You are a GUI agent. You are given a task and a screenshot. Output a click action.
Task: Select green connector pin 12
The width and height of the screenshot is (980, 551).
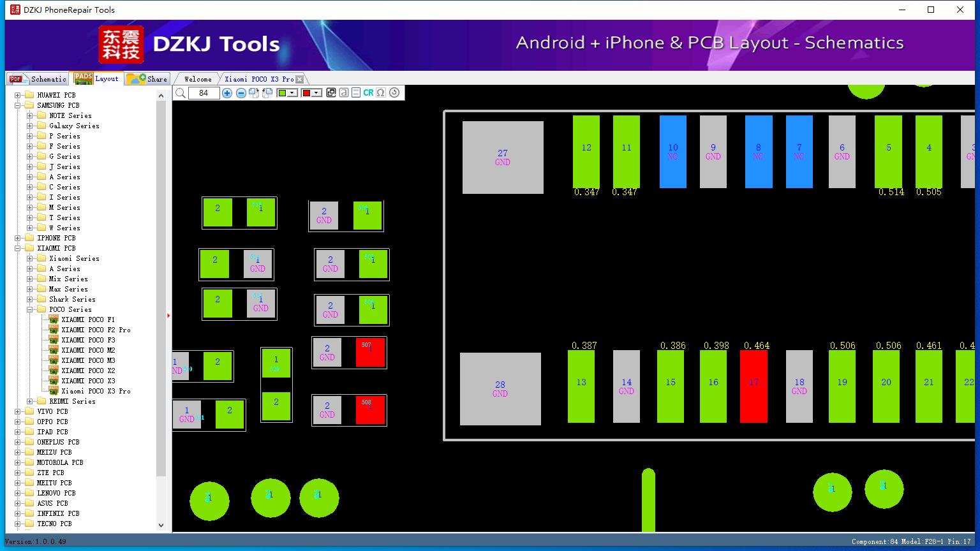point(586,152)
